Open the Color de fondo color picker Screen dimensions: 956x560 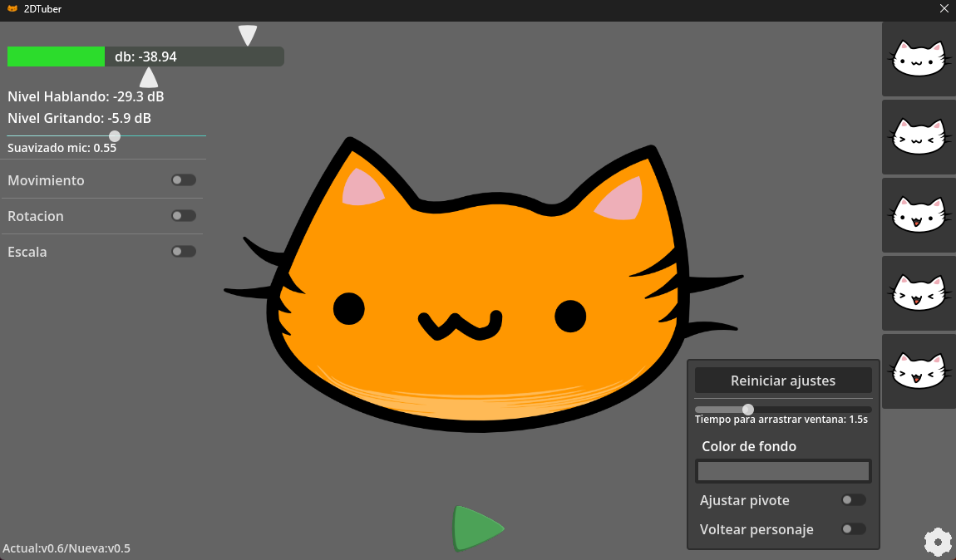pos(783,471)
